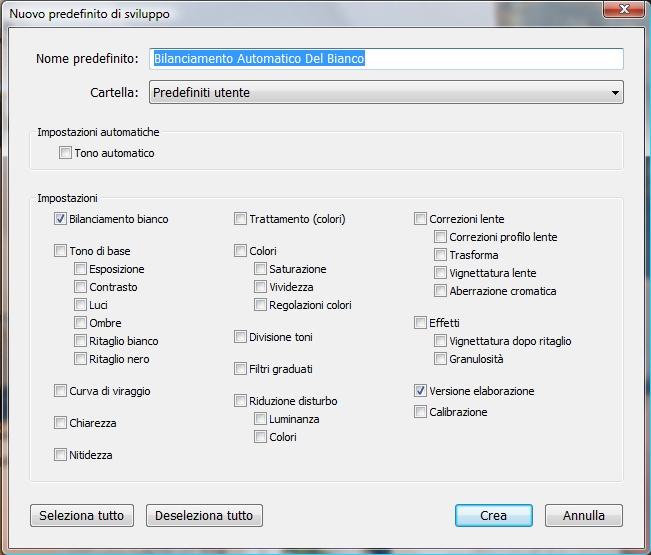Check the Chiarezza option

tap(60, 423)
